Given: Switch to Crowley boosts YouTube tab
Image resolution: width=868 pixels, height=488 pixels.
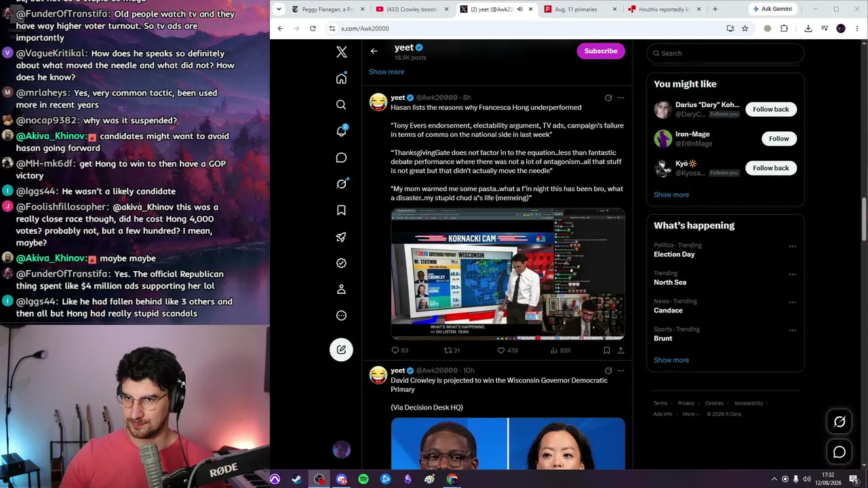Looking at the screenshot, I should 411,9.
